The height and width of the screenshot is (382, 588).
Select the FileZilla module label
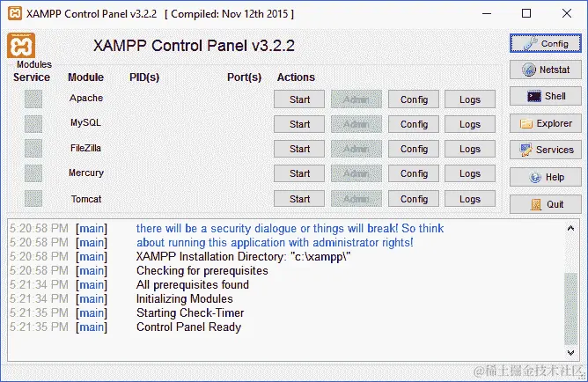(x=86, y=148)
